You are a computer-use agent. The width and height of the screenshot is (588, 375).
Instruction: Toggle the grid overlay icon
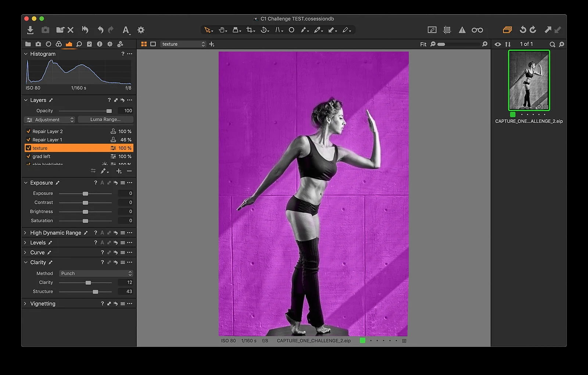click(x=447, y=30)
